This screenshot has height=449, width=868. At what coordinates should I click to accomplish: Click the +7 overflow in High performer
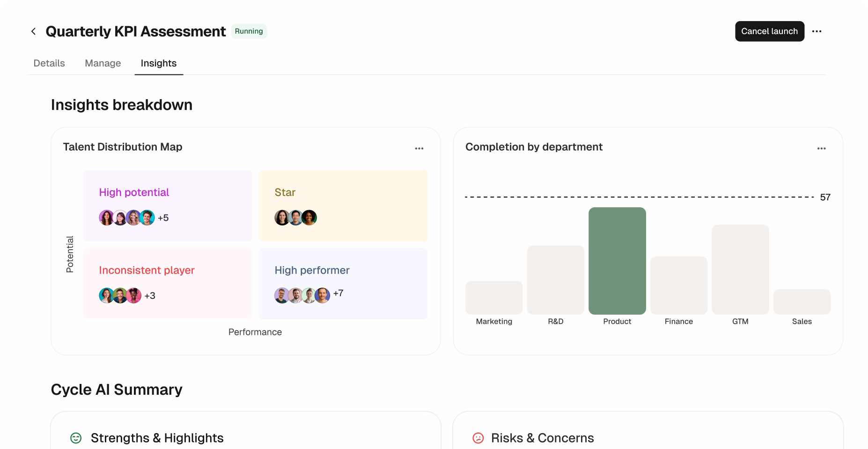[338, 293]
